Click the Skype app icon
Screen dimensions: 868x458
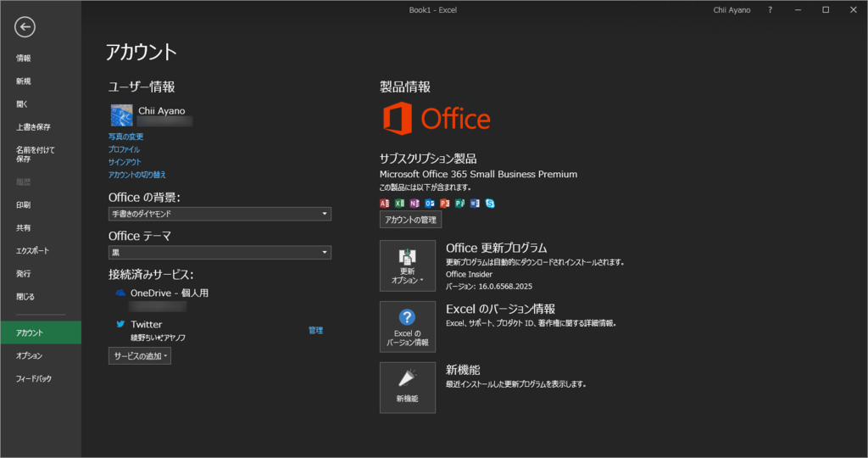click(490, 204)
